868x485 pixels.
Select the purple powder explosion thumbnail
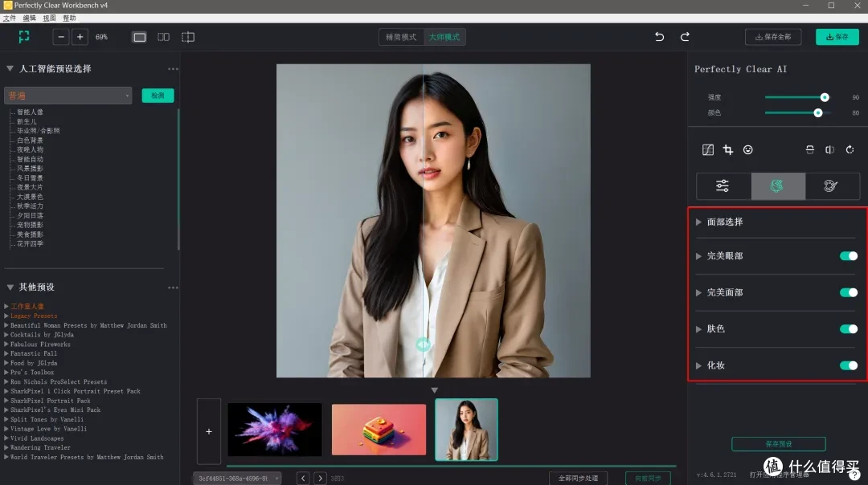pyautogui.click(x=275, y=429)
